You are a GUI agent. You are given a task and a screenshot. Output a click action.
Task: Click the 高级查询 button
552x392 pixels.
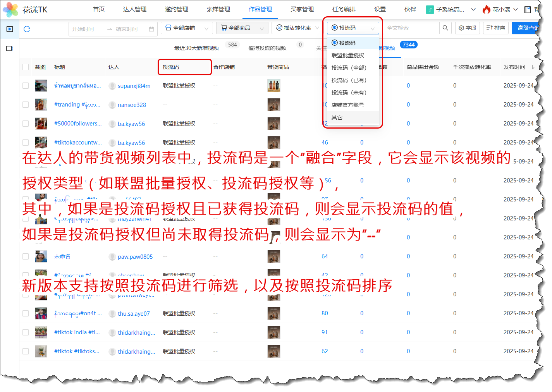[x=528, y=28]
